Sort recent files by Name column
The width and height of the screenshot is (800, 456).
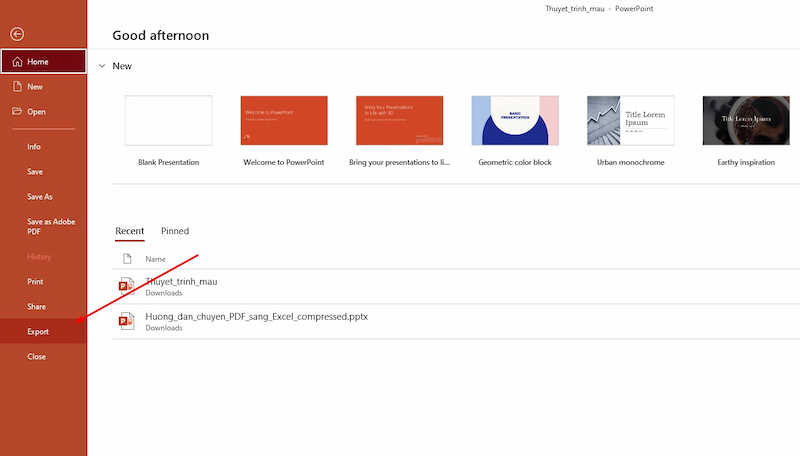tap(155, 259)
